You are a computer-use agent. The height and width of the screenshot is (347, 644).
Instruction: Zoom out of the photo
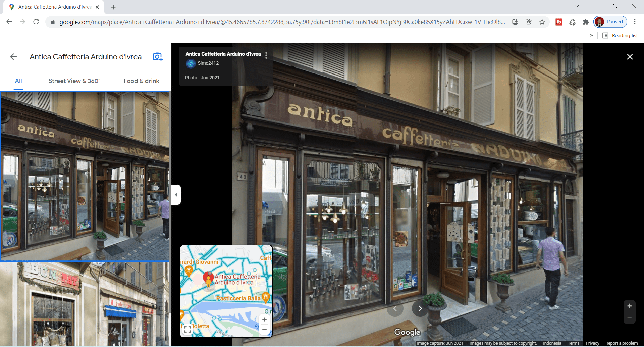tap(630, 317)
